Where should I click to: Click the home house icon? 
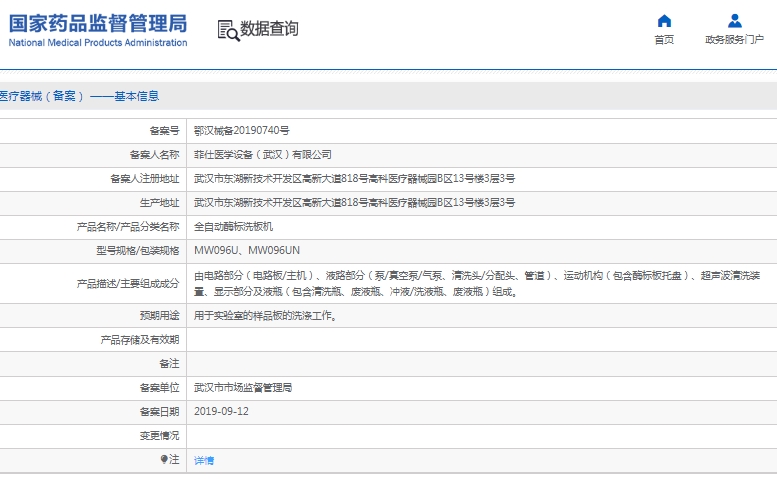pos(664,21)
